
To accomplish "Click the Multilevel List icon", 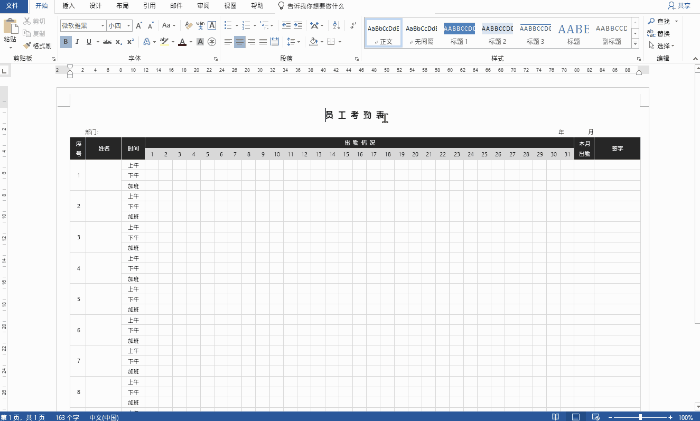I will click(264, 26).
